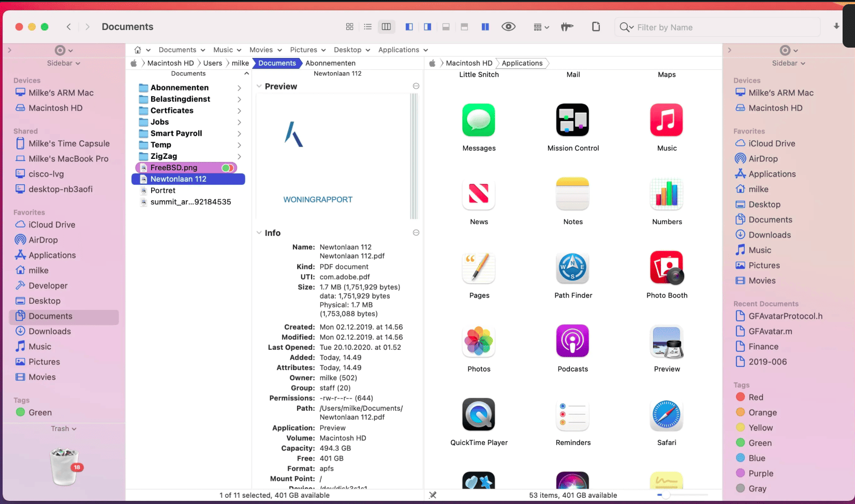Viewport: 855px width, 504px height.
Task: Open Safari application icon
Action: (667, 414)
